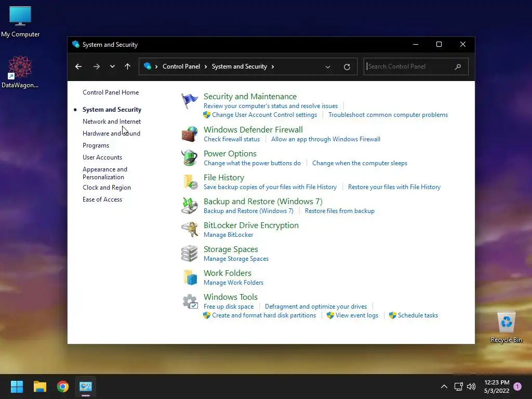Go up one level with the up arrow

coord(128,66)
